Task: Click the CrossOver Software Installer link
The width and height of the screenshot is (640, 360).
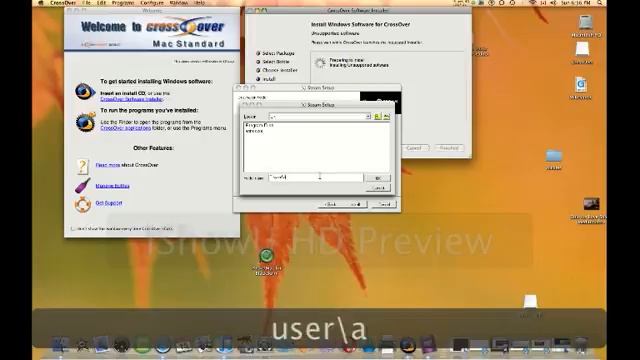Action: [131, 99]
